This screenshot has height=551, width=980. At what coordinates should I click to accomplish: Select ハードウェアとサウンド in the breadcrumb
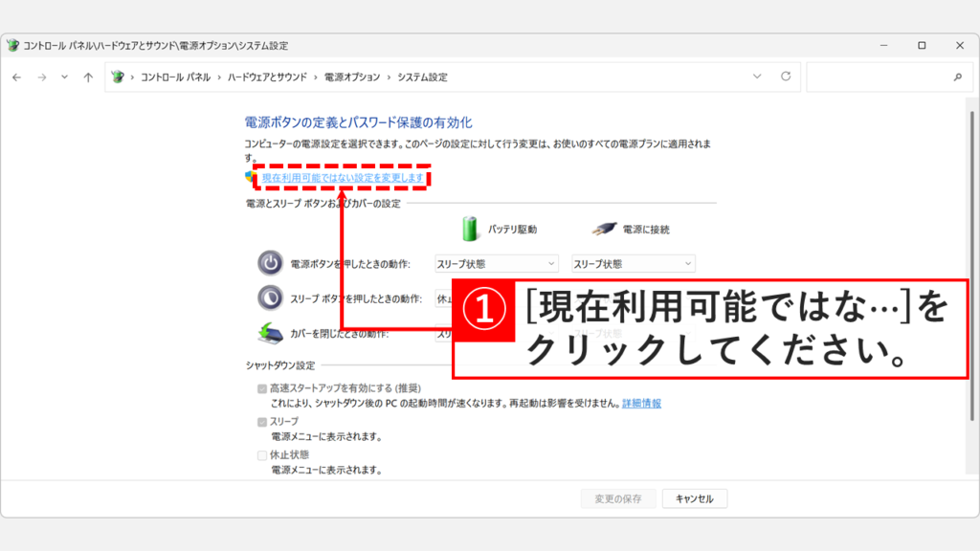pos(268,77)
